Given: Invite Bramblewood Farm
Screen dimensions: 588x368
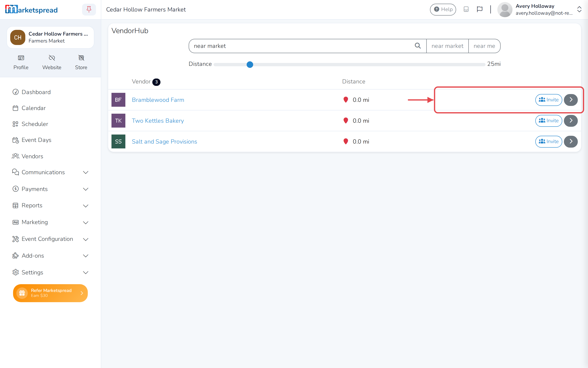Looking at the screenshot, I should coord(549,100).
